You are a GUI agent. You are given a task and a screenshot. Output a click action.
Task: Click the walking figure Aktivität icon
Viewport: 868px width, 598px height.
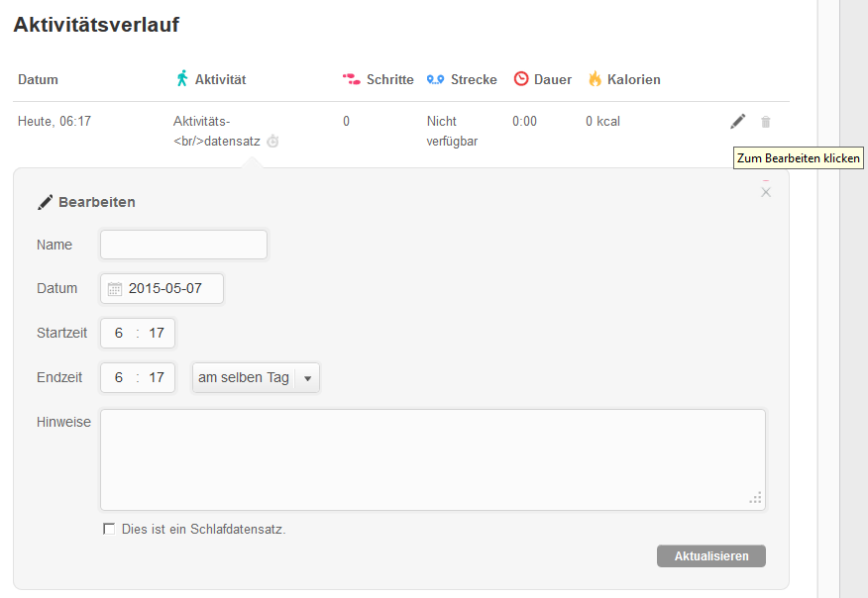click(x=181, y=79)
